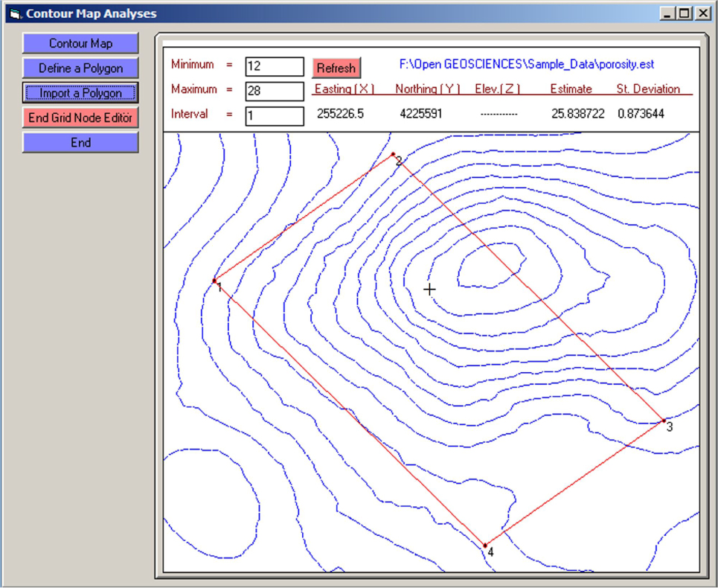Select polygon vertex 2 on map
718x588 pixels.
tap(393, 155)
